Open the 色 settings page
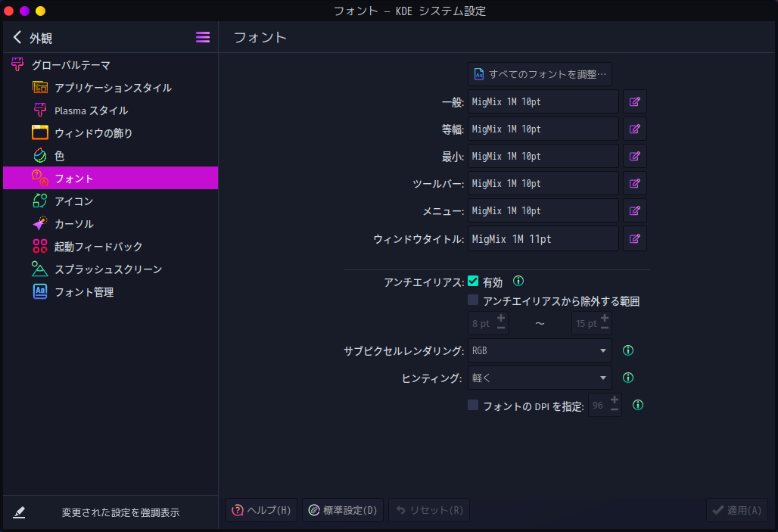Screen dimensions: 778x532 pos(110,156)
